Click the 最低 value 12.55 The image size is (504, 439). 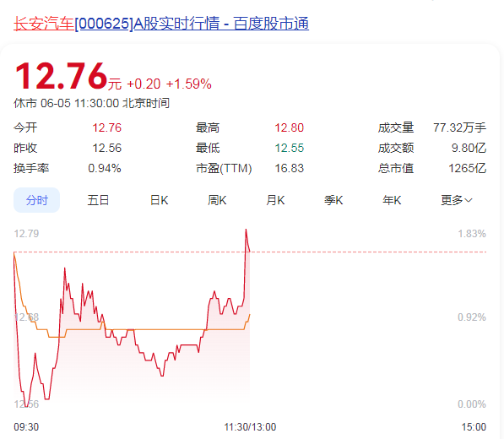[289, 148]
